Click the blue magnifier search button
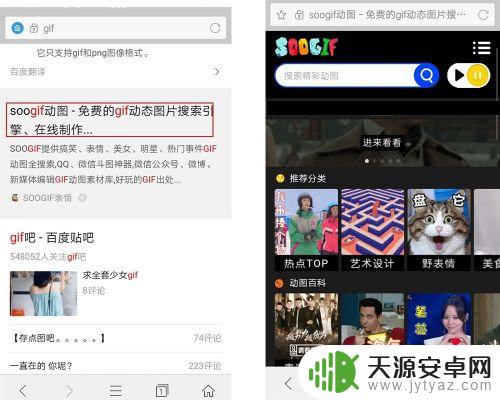Viewport: 500px width, 400px height. (426, 75)
